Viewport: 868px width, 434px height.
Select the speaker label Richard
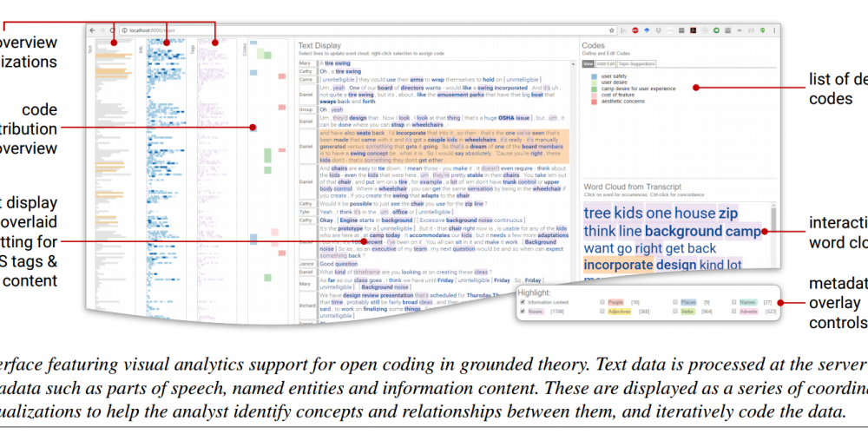click(x=306, y=306)
